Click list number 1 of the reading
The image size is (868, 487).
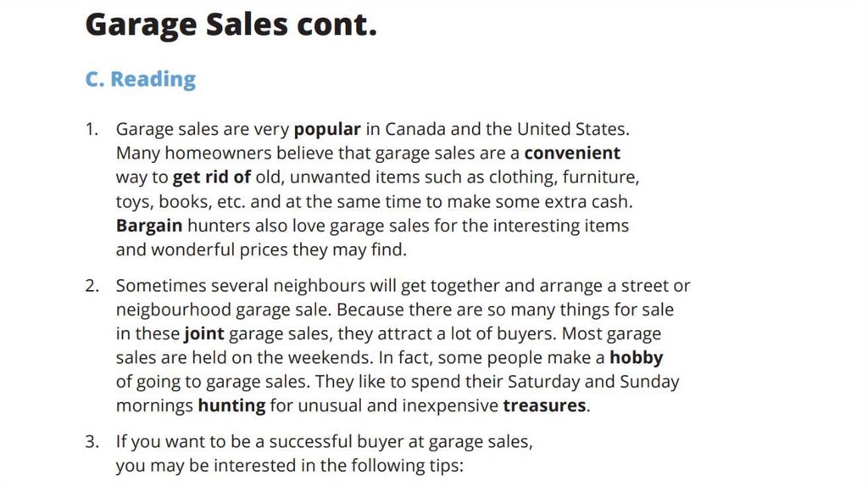pyautogui.click(x=91, y=130)
